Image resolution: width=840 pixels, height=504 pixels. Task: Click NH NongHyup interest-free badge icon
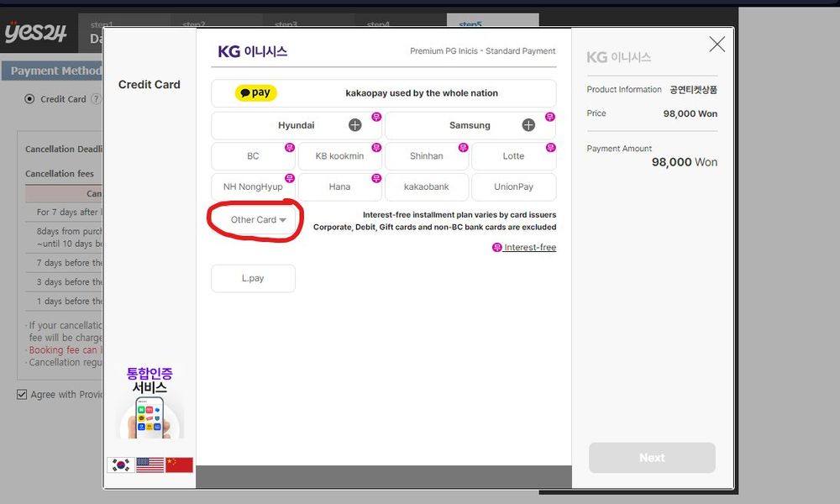click(290, 178)
